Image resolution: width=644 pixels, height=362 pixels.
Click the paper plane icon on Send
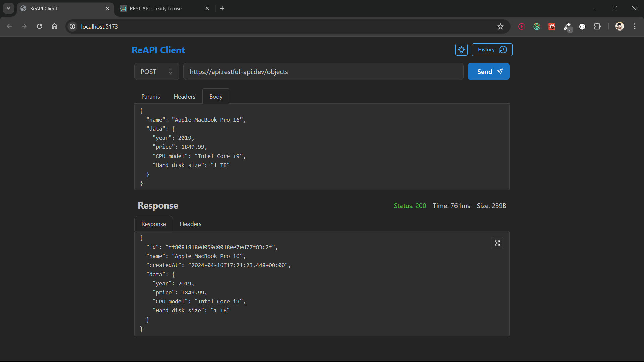(500, 71)
